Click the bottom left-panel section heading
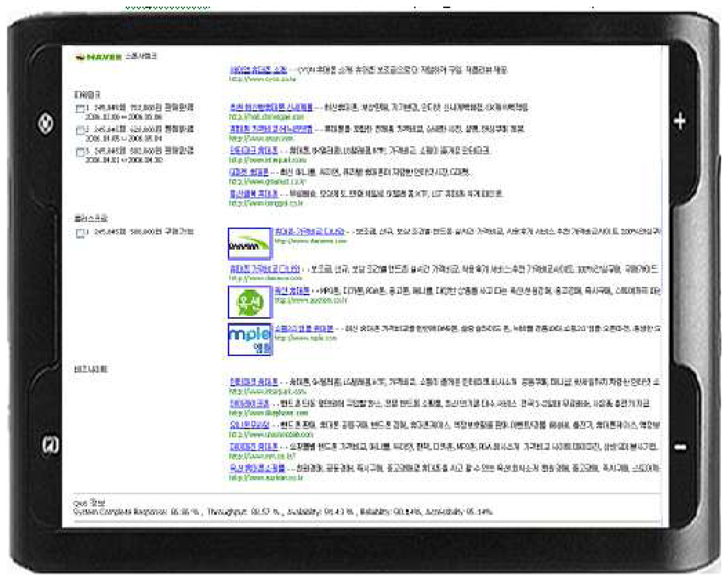Viewport: 728px width, 581px height. [x=90, y=369]
